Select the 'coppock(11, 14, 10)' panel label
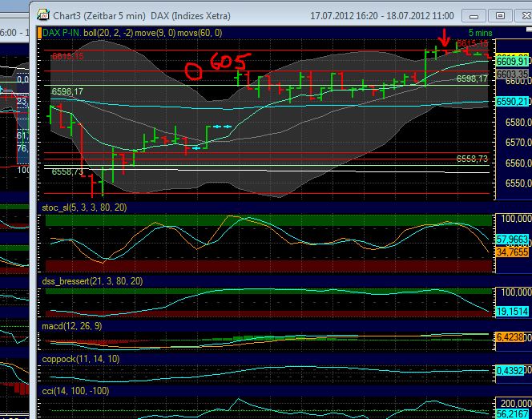This screenshot has width=532, height=419. pyautogui.click(x=80, y=359)
